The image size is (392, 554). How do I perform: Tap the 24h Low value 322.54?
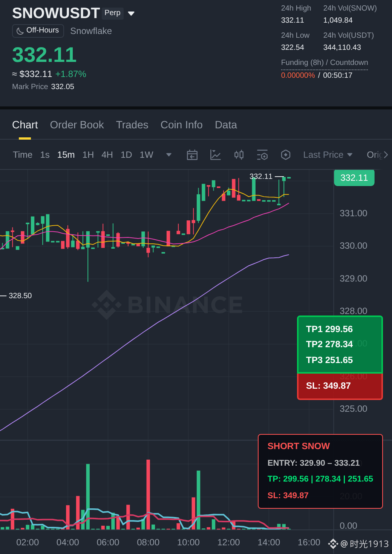292,47
